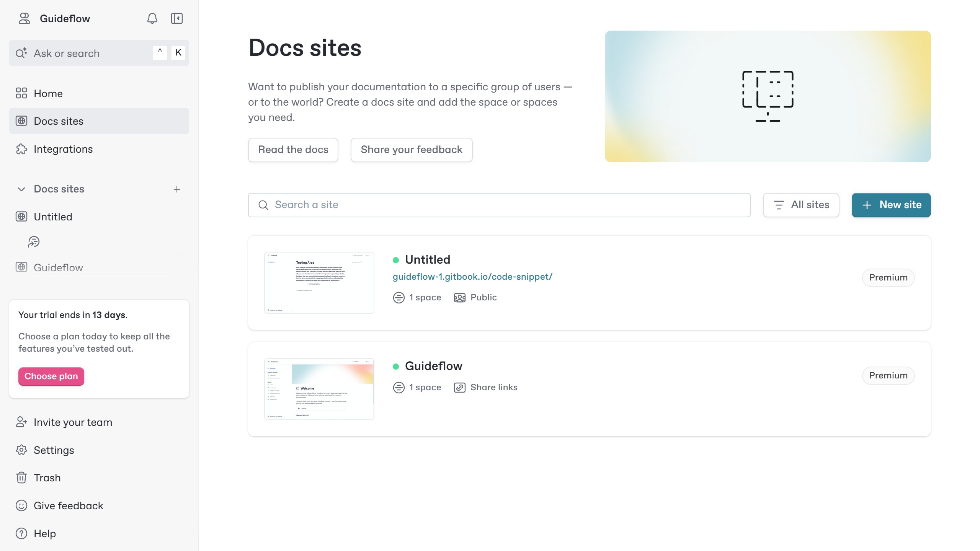Click Share links on Guideflow card

485,387
